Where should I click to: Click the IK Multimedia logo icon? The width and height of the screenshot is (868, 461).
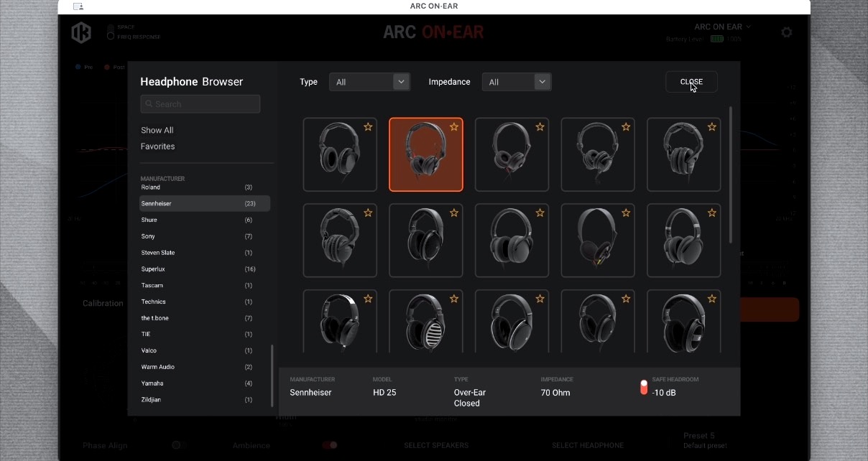pyautogui.click(x=81, y=32)
